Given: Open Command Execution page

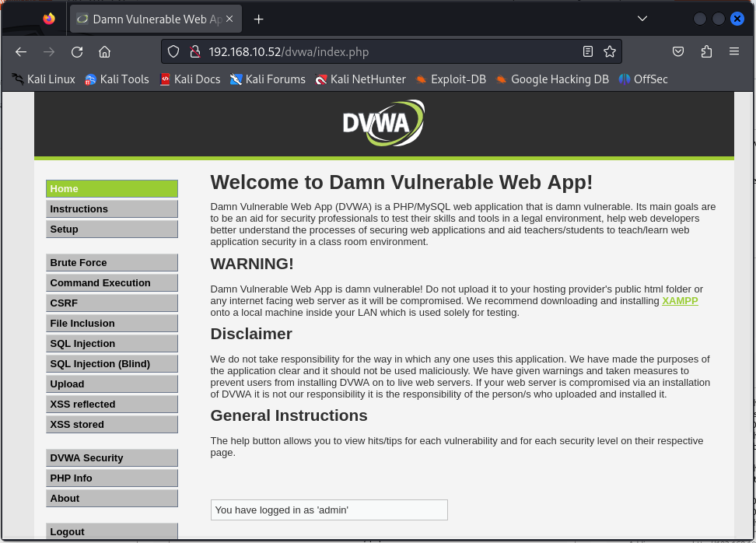Looking at the screenshot, I should click(112, 282).
